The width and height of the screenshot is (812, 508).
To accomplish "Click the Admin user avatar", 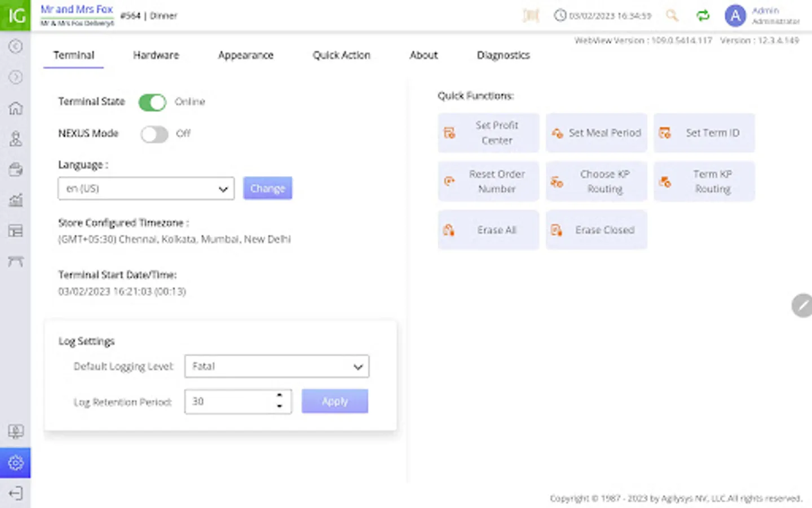I will 735,16.
